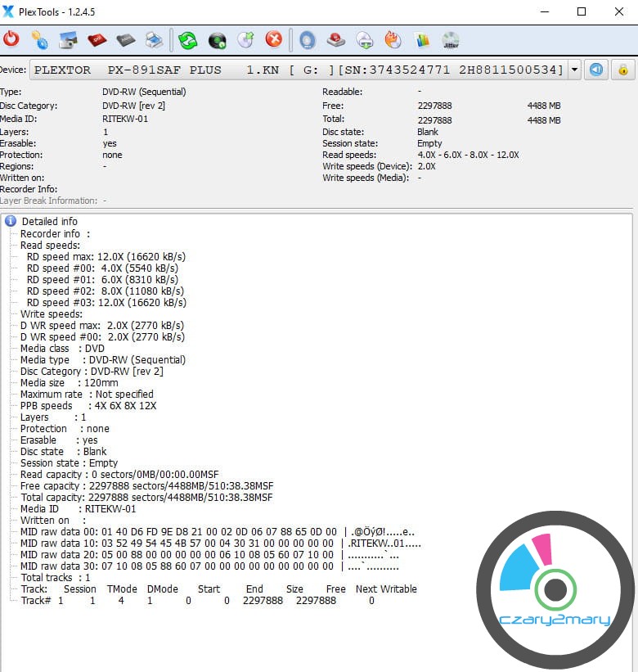Open the device selection dropdown arrow
Viewport: 638px width, 672px height.
[x=574, y=70]
